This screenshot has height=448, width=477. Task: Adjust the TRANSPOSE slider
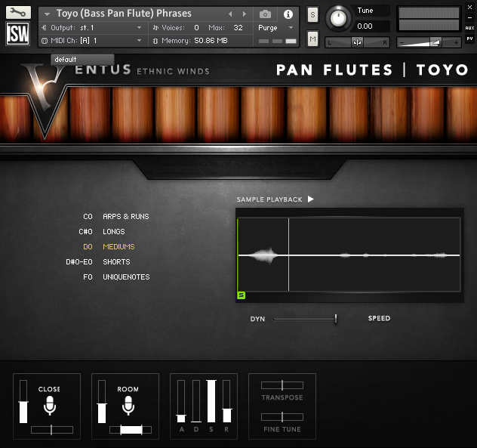(x=282, y=385)
